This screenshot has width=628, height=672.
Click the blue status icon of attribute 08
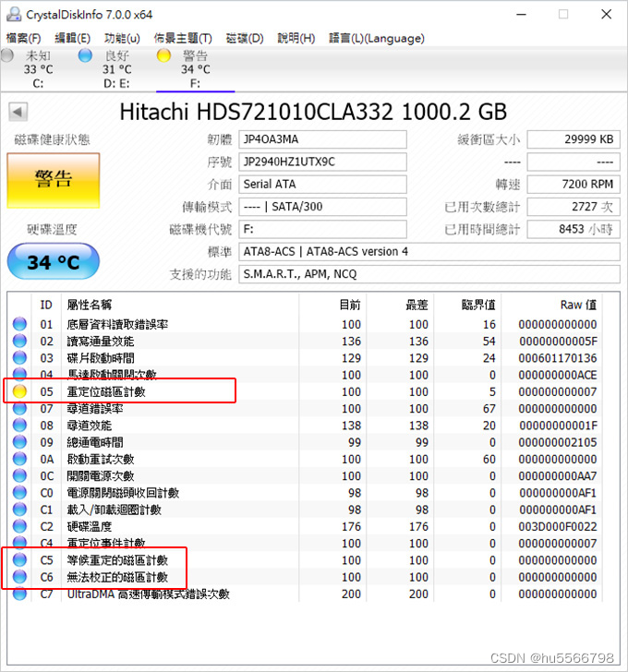(x=19, y=425)
